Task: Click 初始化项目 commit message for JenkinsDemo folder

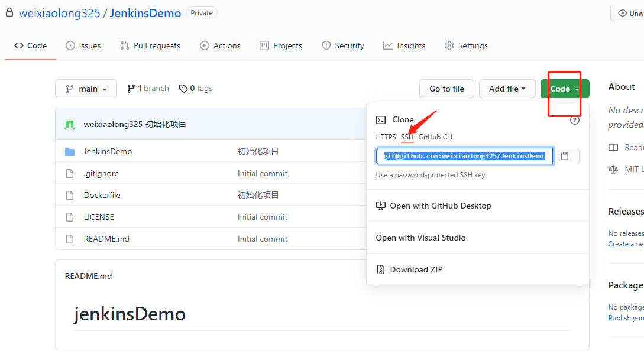Action: [258, 151]
